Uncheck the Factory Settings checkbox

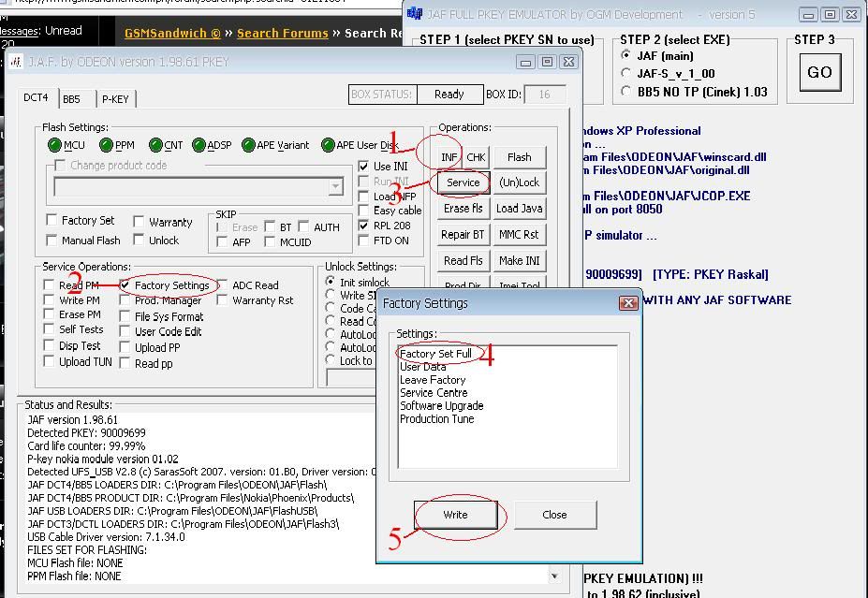(x=125, y=285)
